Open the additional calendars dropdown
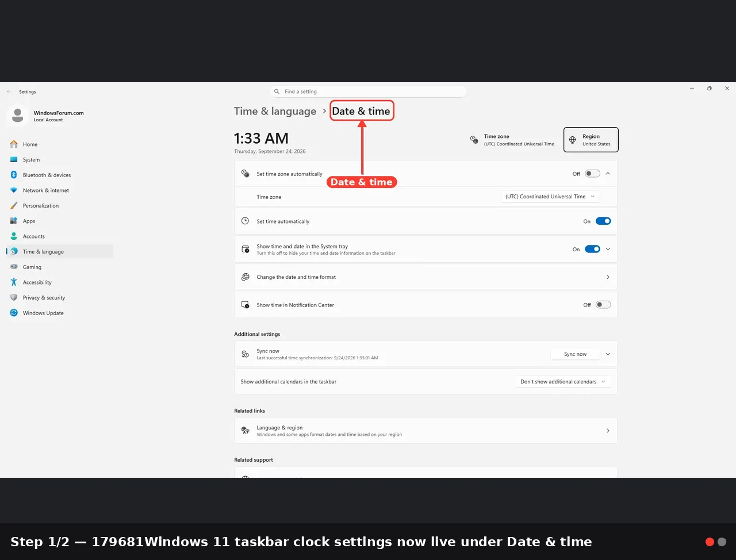This screenshot has width=736, height=560. pyautogui.click(x=563, y=382)
